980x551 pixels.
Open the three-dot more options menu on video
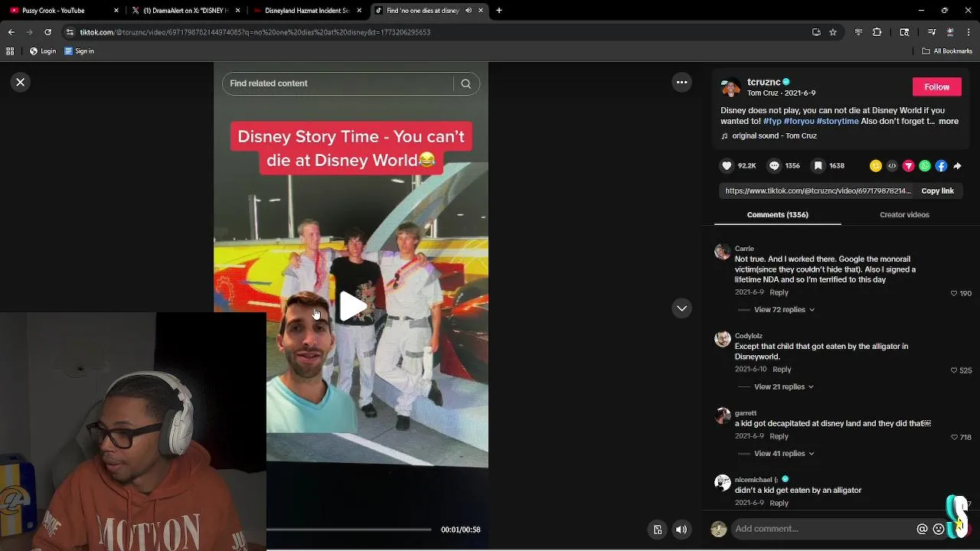coord(681,82)
